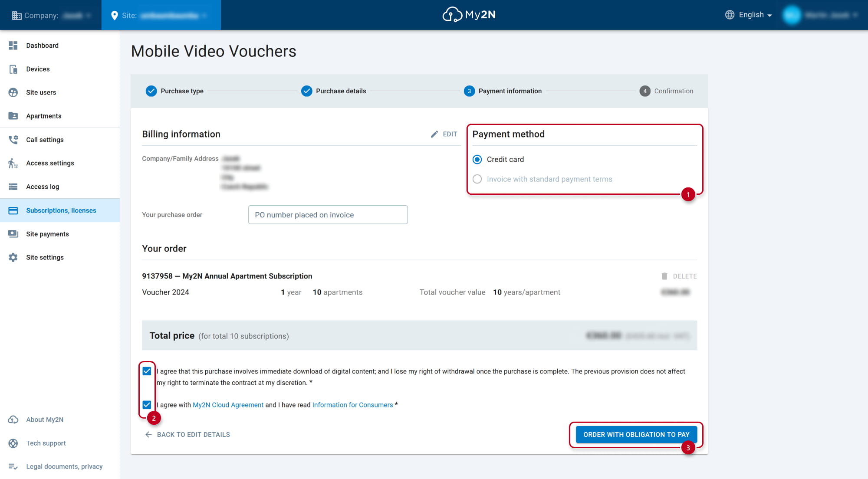Open Apartments menu item
868x479 pixels.
coord(43,116)
